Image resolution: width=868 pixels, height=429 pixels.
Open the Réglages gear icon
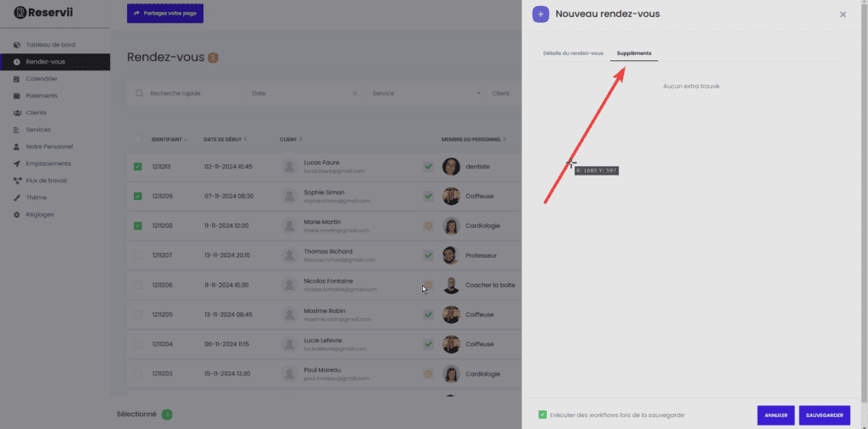coord(17,214)
